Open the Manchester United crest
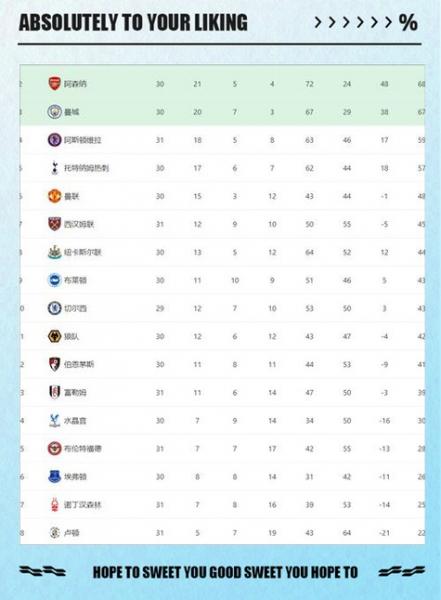This screenshot has height=600, width=441. point(54,196)
